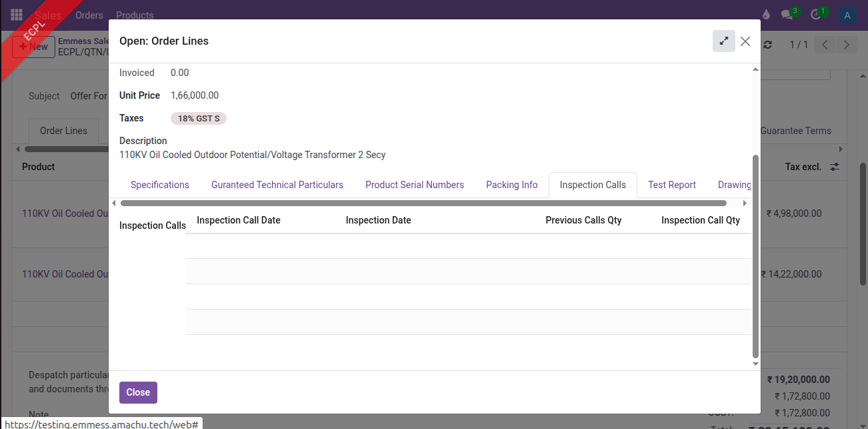The width and height of the screenshot is (868, 429).
Task: Open the apps grid menu icon
Action: tap(17, 15)
